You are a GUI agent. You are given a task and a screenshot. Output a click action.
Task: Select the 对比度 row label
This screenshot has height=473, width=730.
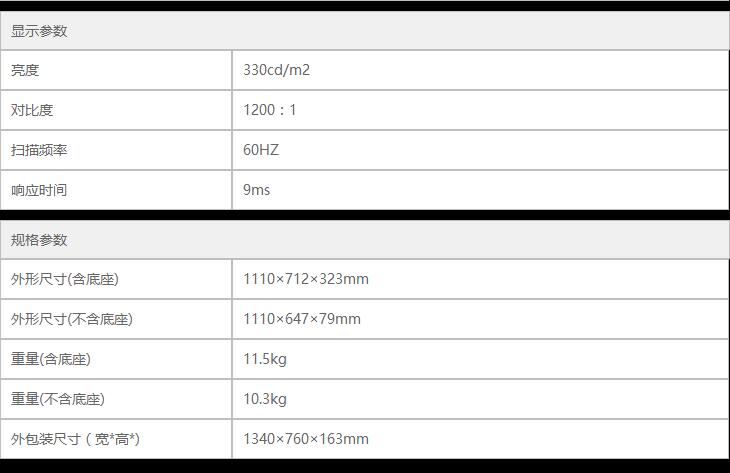(33, 110)
